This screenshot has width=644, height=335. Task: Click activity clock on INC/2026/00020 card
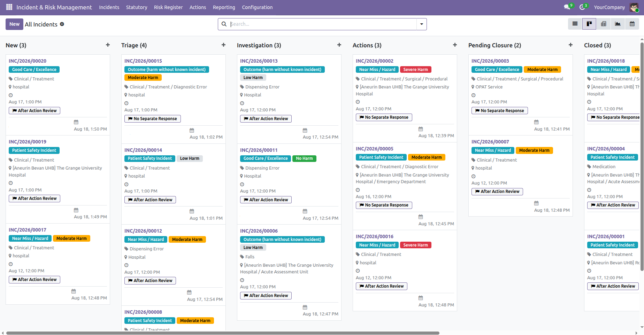11,95
